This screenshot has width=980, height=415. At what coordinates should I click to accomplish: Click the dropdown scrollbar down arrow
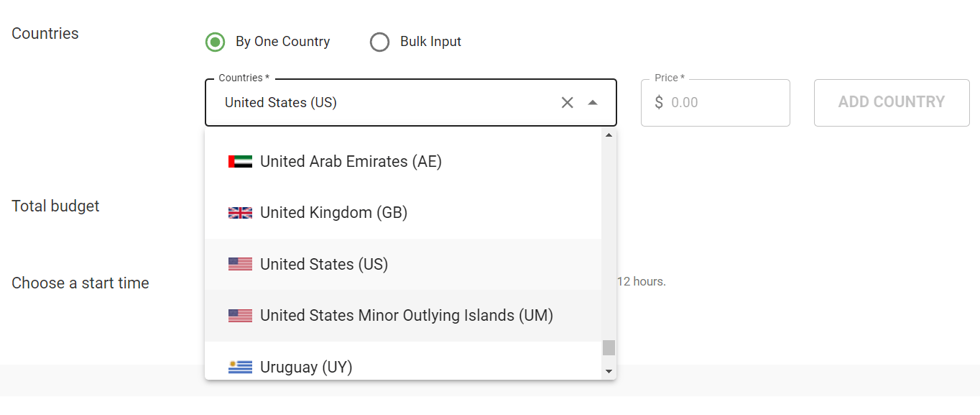point(609,371)
